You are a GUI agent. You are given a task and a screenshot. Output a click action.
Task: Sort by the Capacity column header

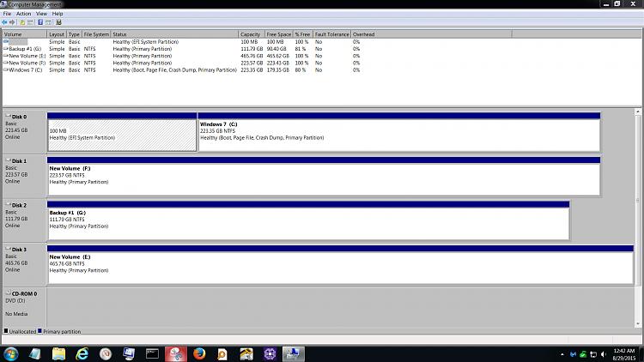click(x=252, y=34)
